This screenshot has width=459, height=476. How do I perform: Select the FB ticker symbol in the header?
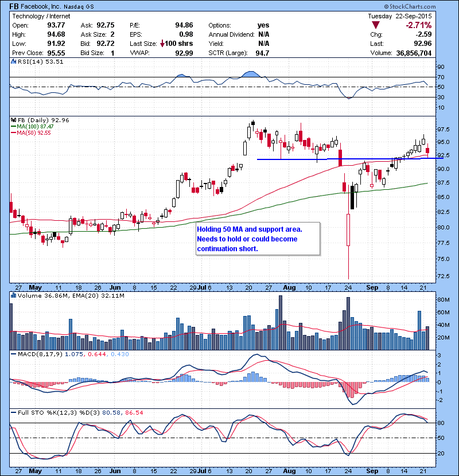tap(14, 6)
